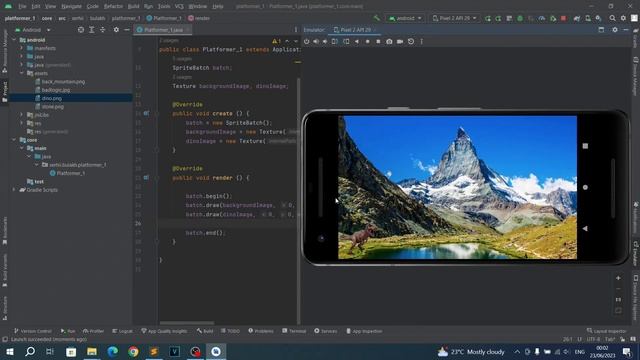Take an emulator screenshot with camera icon
This screenshot has width=640, height=360.
[389, 41]
